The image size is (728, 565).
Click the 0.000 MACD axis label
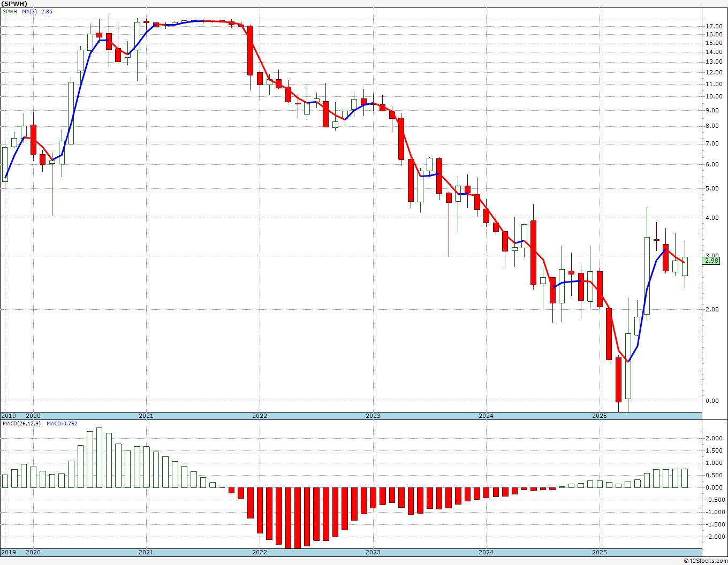714,487
